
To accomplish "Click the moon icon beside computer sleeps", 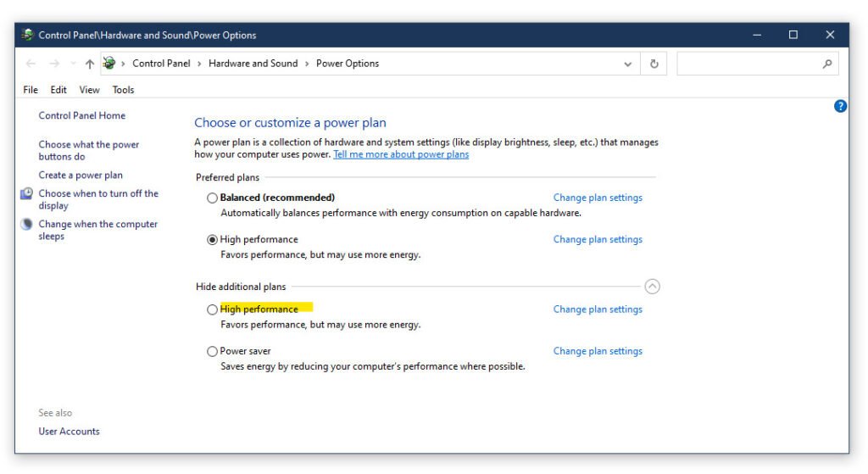I will 26,225.
